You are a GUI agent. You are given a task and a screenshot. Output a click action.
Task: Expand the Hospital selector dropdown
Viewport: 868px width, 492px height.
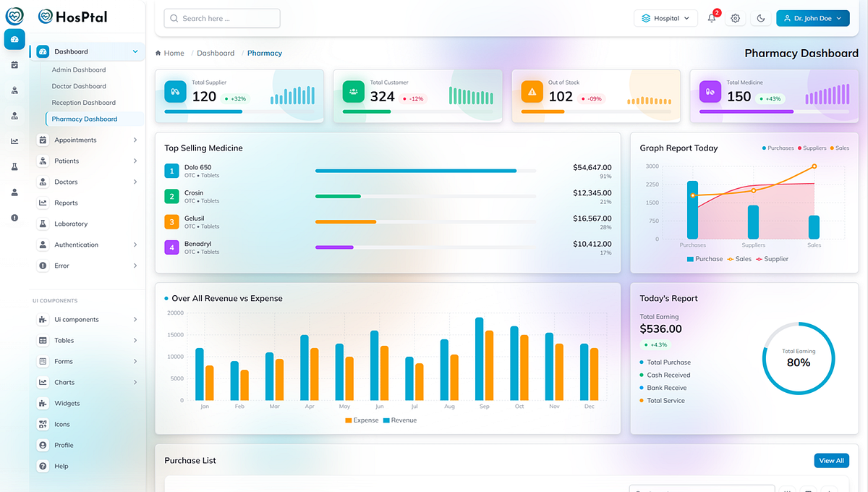(x=665, y=17)
